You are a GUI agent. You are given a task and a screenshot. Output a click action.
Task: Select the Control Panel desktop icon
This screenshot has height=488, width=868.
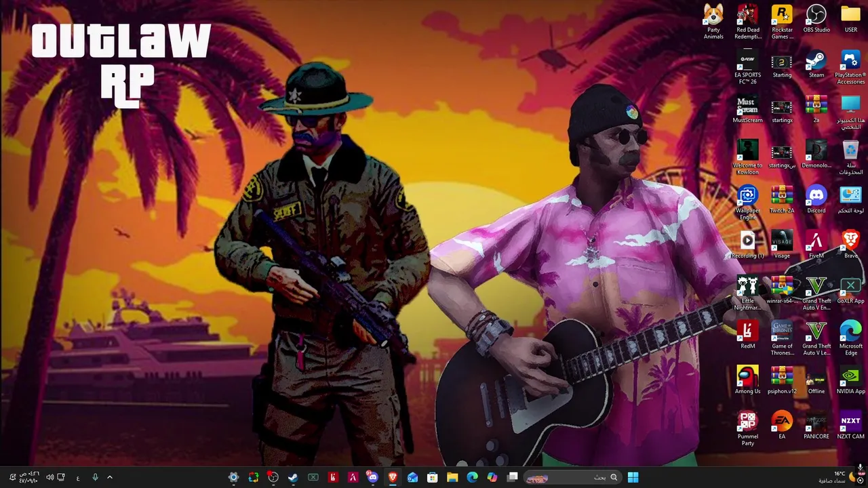point(850,200)
